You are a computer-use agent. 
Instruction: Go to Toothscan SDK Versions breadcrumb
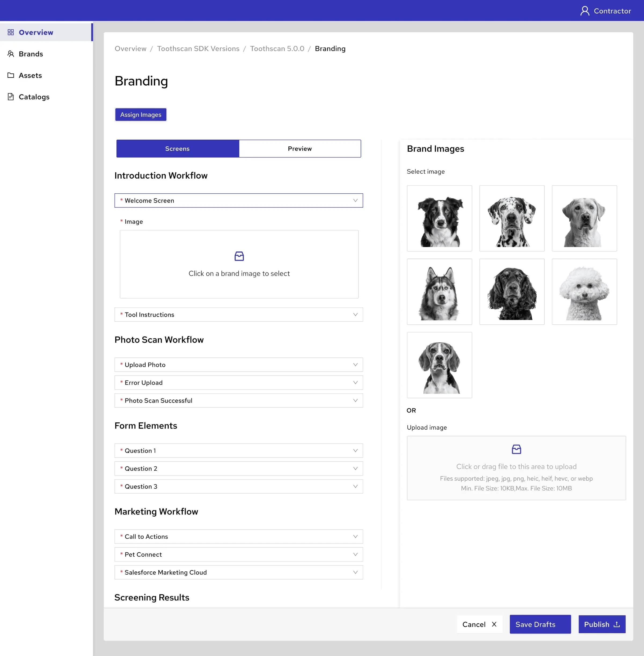click(x=198, y=49)
